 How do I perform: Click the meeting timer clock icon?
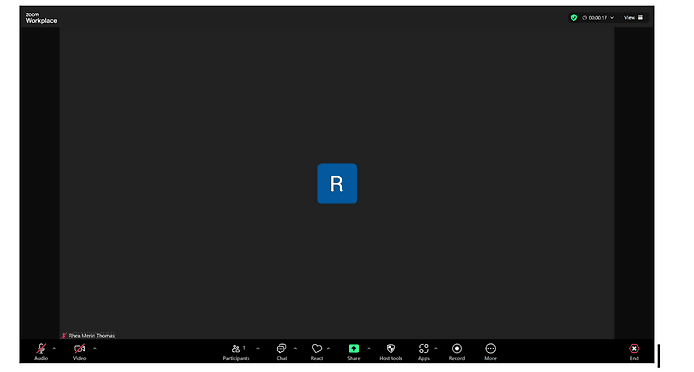pyautogui.click(x=584, y=18)
